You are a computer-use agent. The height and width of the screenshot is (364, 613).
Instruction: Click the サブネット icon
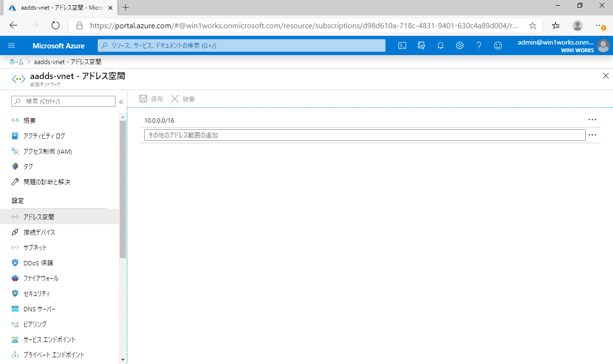pos(15,248)
